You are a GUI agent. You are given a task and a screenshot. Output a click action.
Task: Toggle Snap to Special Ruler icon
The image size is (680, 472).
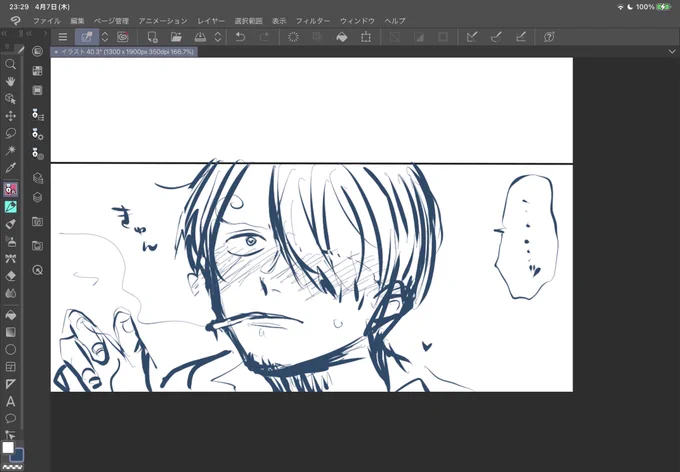[x=496, y=37]
